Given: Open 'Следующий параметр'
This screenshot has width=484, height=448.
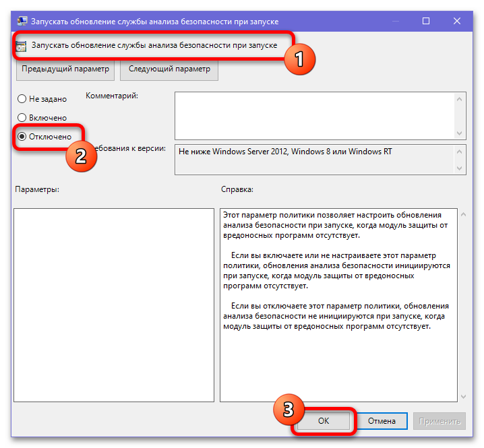Looking at the screenshot, I should 169,69.
